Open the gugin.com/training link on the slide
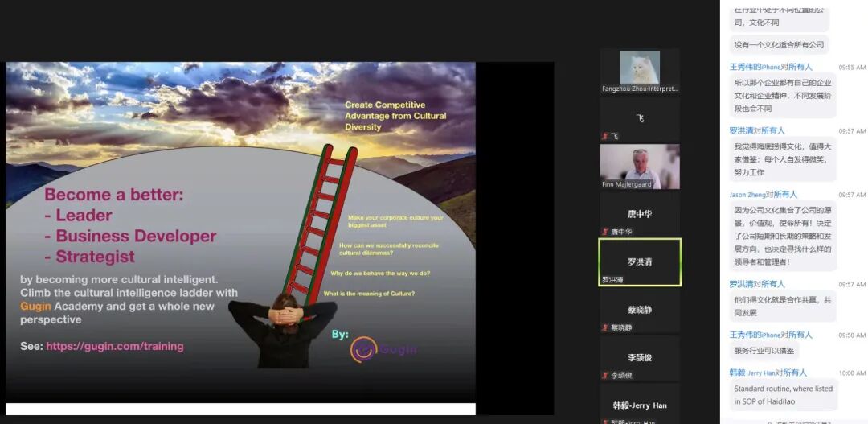868x424 pixels. coord(115,347)
